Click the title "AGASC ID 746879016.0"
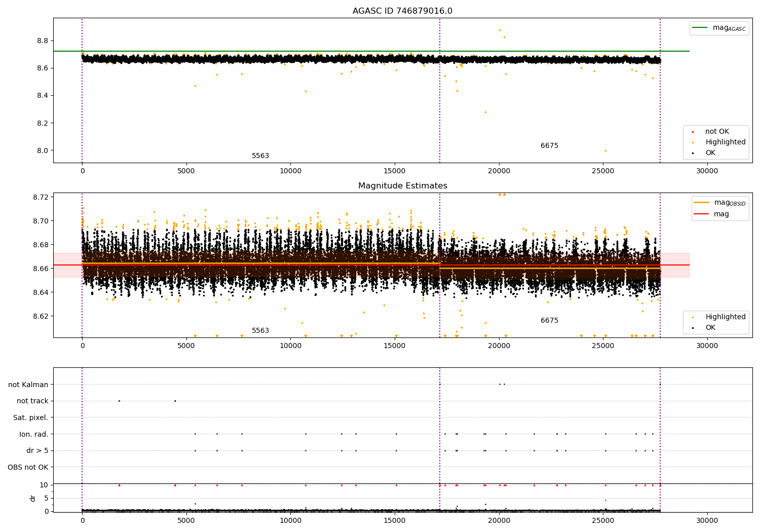Screen dimensions: 760x532 click(x=402, y=11)
